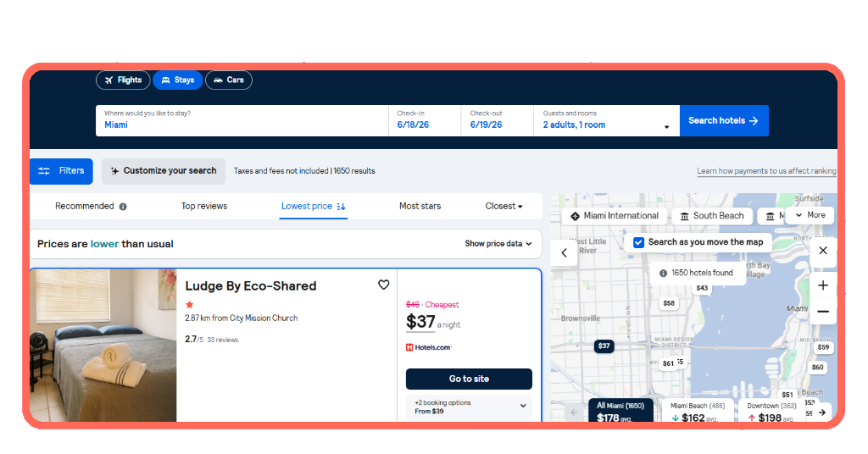Click the Hotels.com provider logo

click(x=429, y=347)
